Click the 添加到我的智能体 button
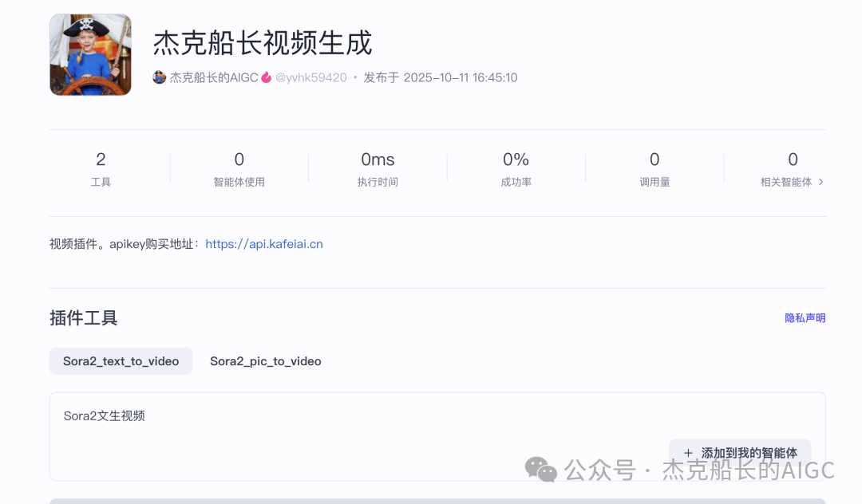This screenshot has width=862, height=504. (740, 453)
